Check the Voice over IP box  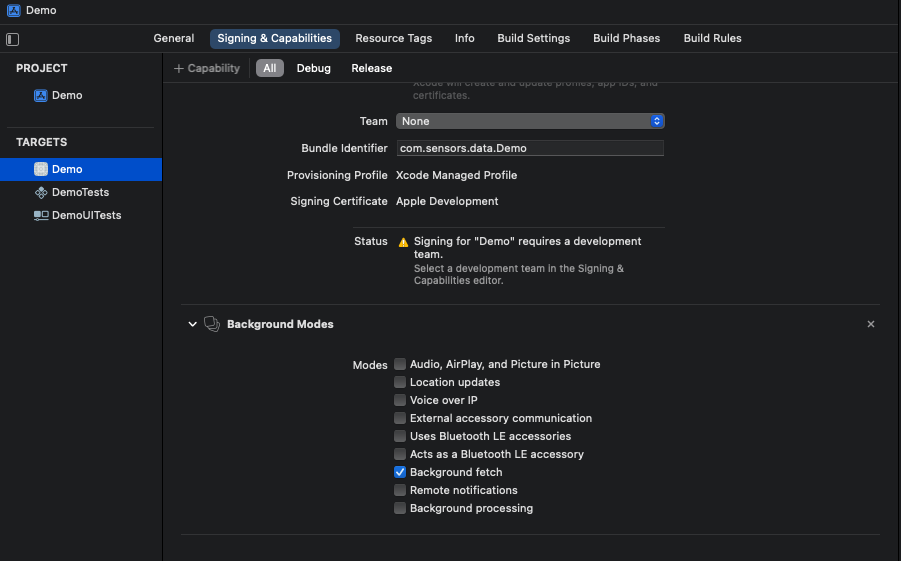click(400, 400)
